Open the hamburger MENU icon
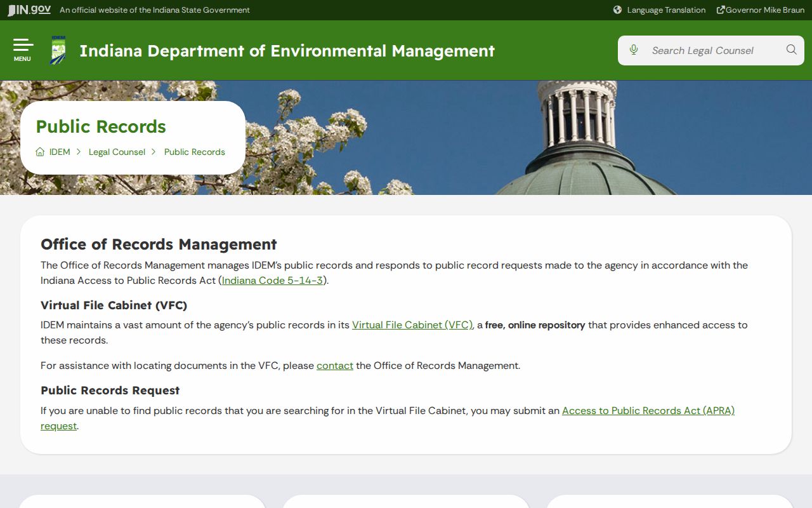The width and height of the screenshot is (812, 508). pyautogui.click(x=23, y=50)
